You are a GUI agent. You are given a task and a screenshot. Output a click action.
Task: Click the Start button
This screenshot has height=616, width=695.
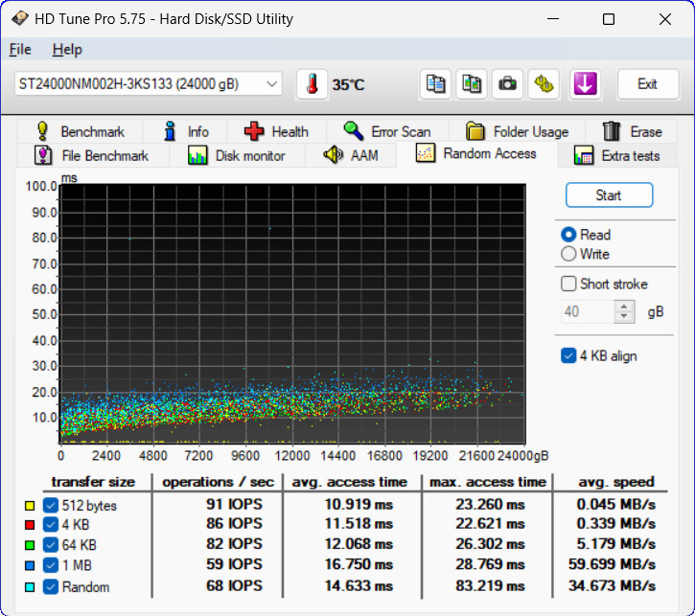609,195
